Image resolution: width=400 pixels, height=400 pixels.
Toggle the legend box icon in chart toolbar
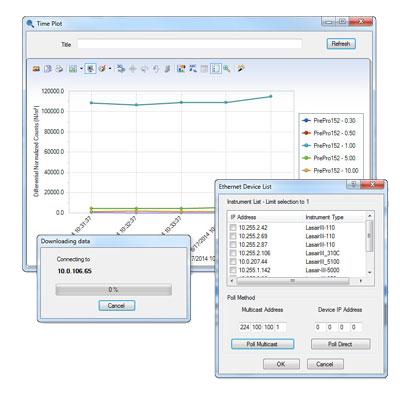216,69
